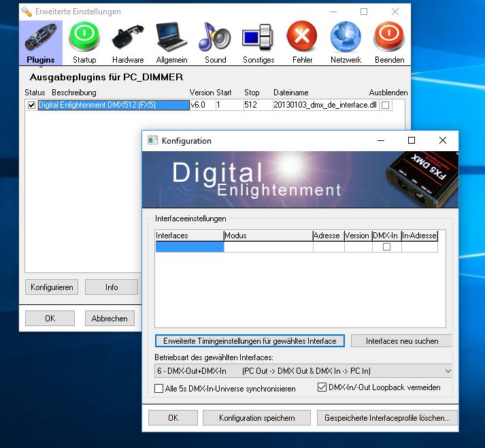Click the Interfaces column header
The height and width of the screenshot is (448, 485).
189,236
